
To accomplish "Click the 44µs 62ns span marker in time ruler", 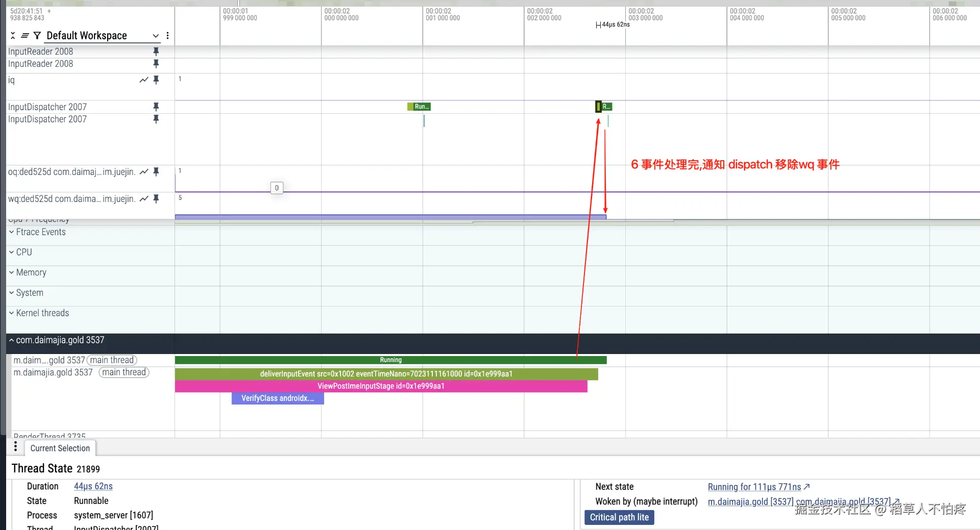I will 612,24.
